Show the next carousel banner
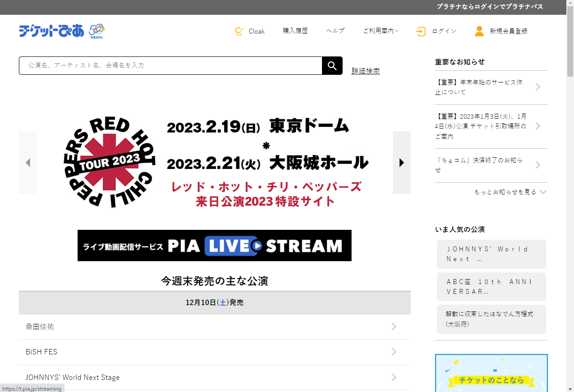Screen dimensions: 574x392 click(402, 163)
